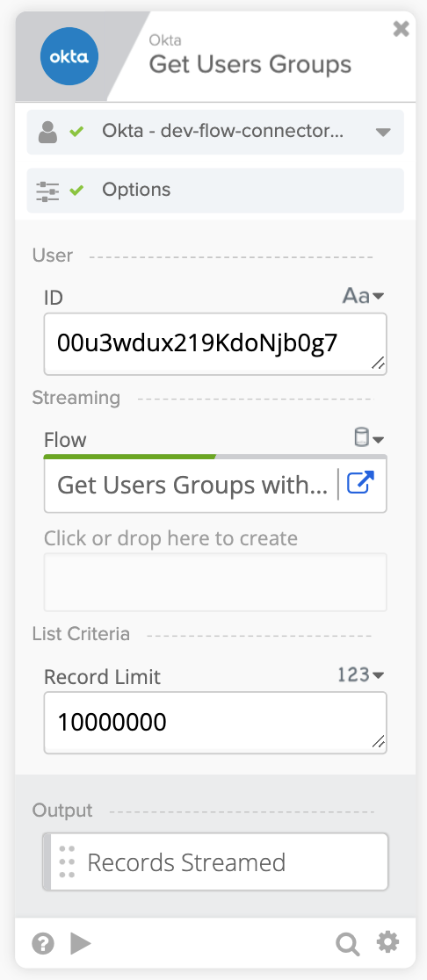Open the Options sliders icon
This screenshot has height=980, width=427.
click(x=47, y=191)
